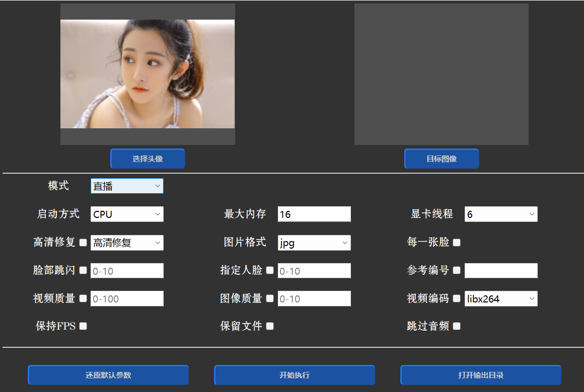Expand the 高清修复 mode dropdown
Image resolution: width=584 pixels, height=392 pixels.
coord(127,243)
